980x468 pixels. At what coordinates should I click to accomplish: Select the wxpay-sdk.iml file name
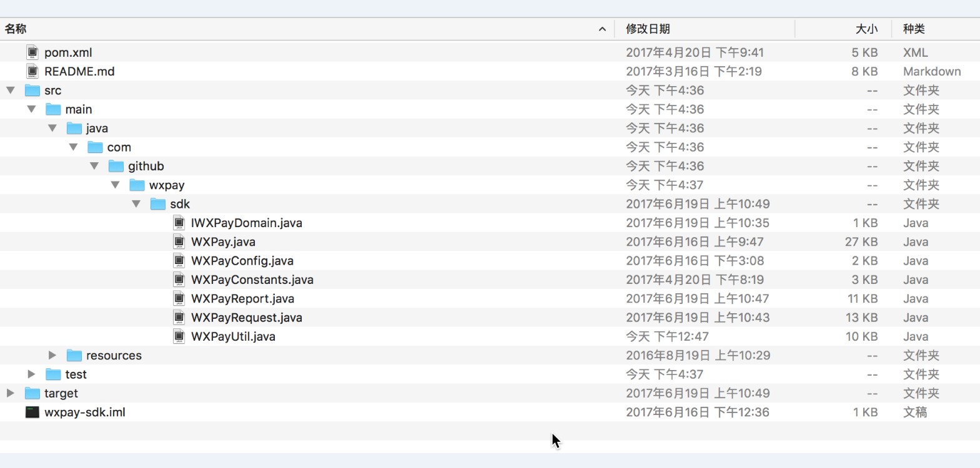(x=85, y=412)
